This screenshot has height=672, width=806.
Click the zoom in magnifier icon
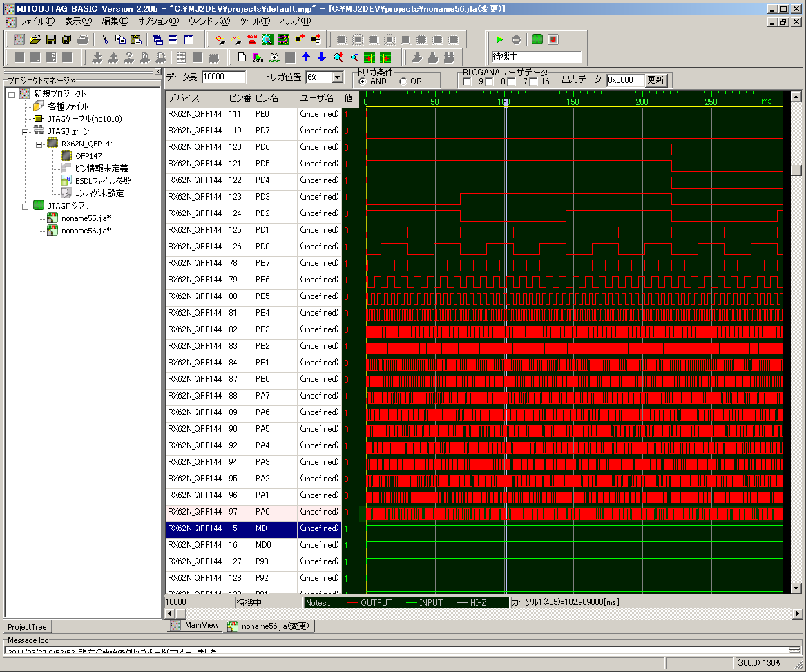point(338,57)
